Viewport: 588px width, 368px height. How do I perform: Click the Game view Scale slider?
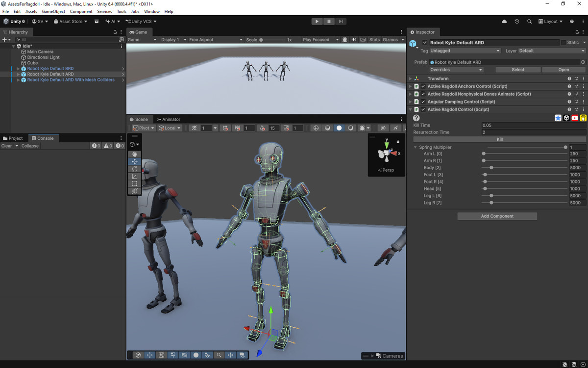coord(272,40)
